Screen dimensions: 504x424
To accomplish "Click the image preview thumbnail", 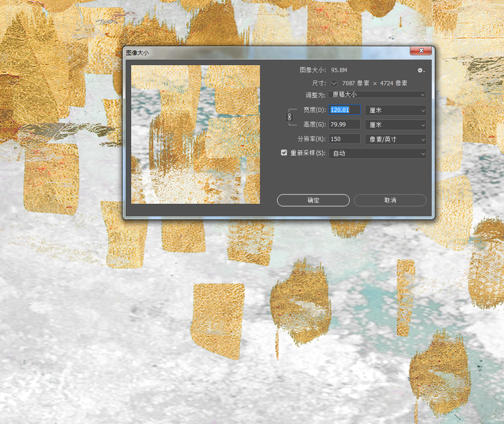I will point(195,134).
